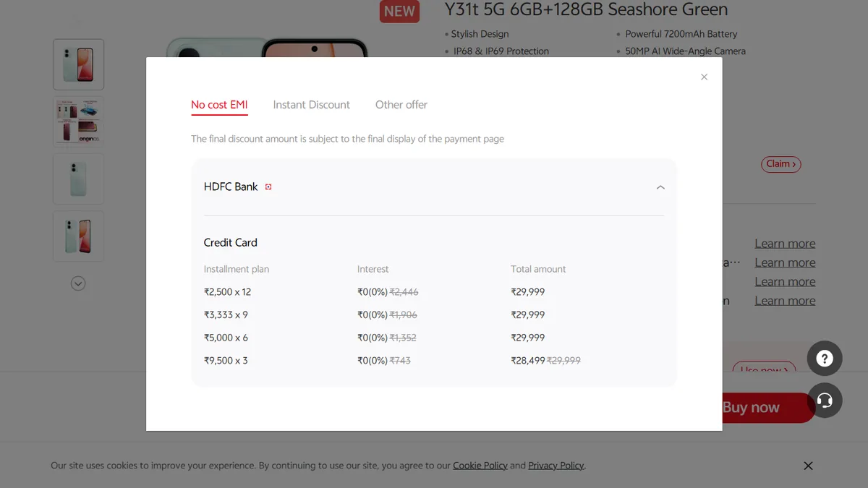This screenshot has height=488, width=868.
Task: Click the third Learn more link
Action: [785, 282]
